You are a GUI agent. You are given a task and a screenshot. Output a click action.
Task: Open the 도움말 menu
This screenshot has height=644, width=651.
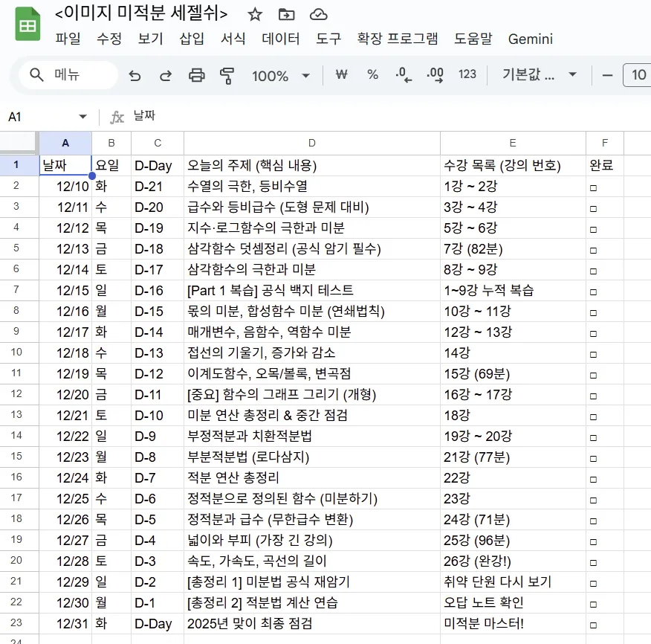tap(473, 39)
